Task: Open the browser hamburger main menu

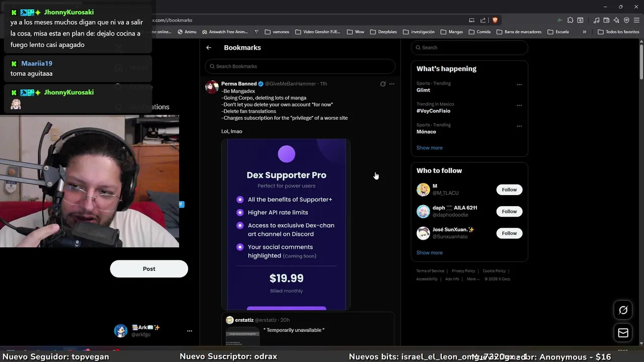Action: (x=636, y=20)
